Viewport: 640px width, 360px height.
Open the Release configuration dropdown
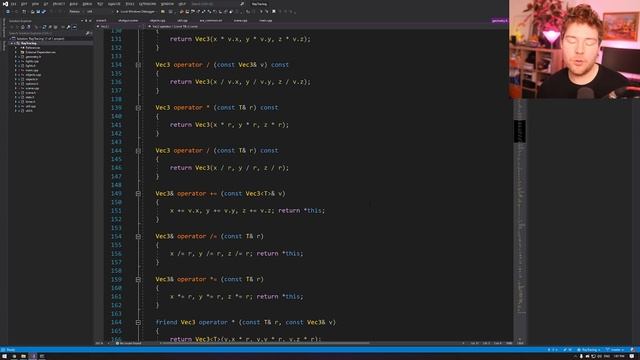point(76,11)
